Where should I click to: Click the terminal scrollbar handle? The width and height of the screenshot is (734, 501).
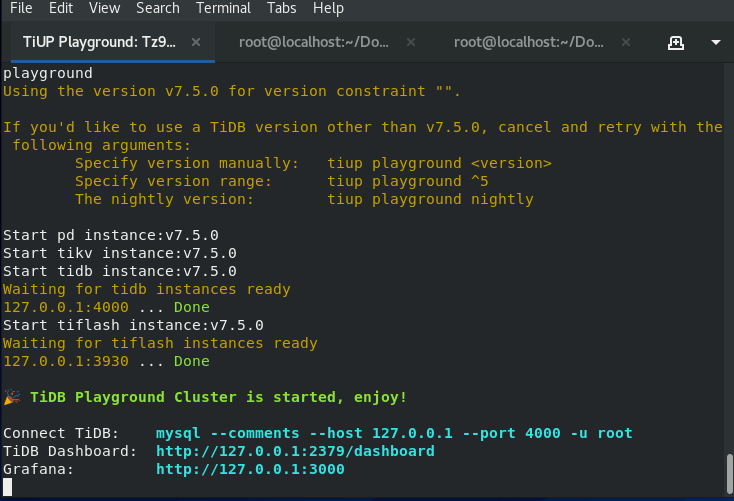729,471
